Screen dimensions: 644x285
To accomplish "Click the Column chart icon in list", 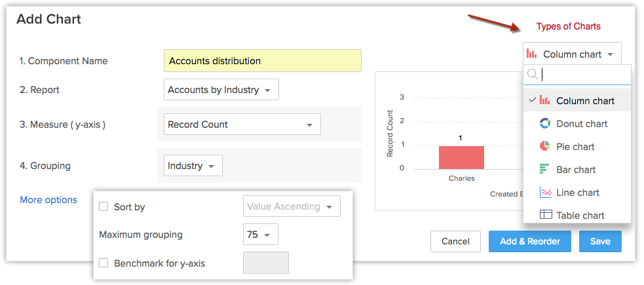I will (544, 101).
